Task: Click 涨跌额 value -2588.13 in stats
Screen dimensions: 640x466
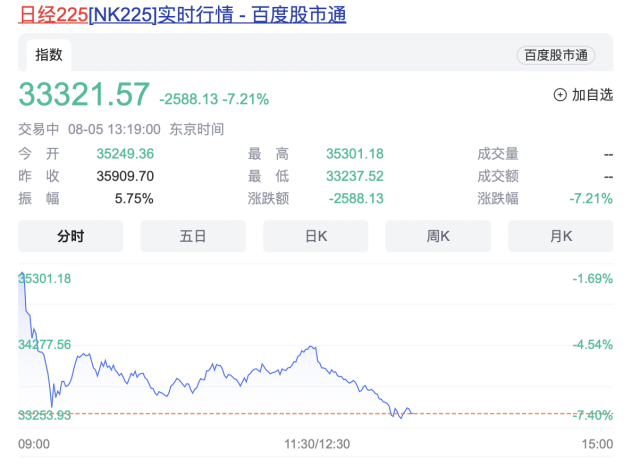Action: point(356,199)
